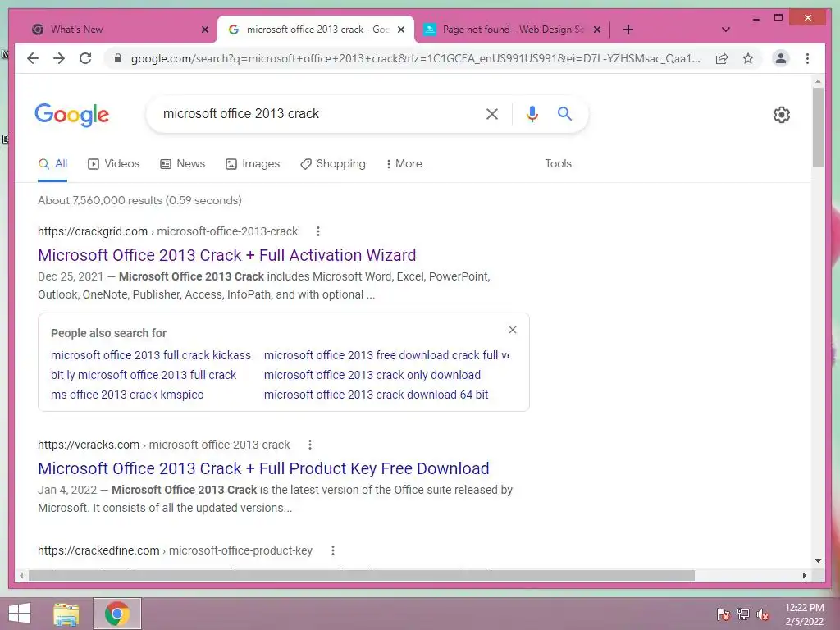
Task: Click the scroll down arrow
Action: coord(818,561)
